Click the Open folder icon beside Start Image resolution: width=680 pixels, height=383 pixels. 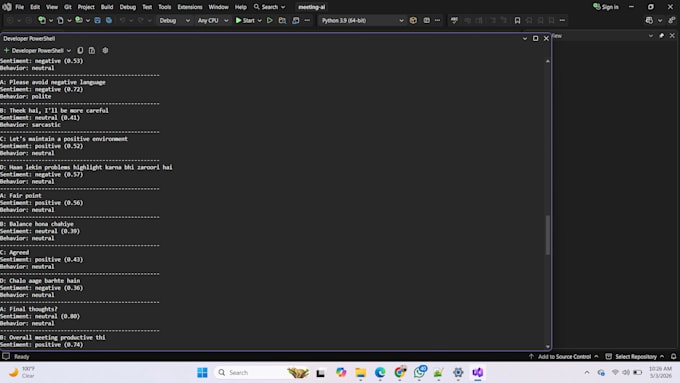282,20
